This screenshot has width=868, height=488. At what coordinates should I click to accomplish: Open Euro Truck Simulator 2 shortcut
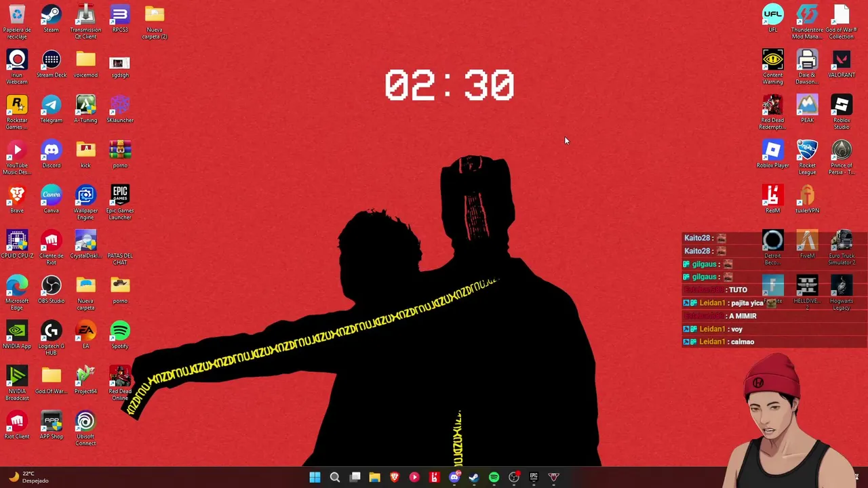click(842, 248)
